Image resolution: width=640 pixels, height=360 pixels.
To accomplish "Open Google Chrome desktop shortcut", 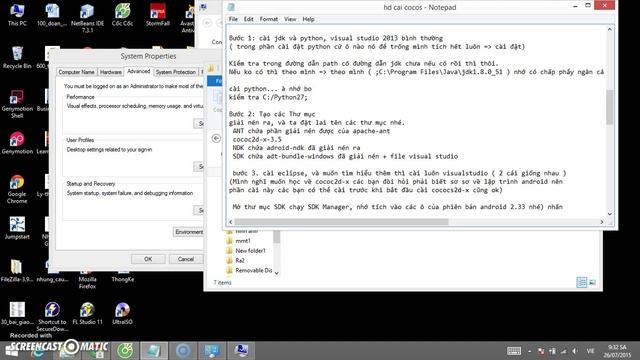I will coord(17,189).
